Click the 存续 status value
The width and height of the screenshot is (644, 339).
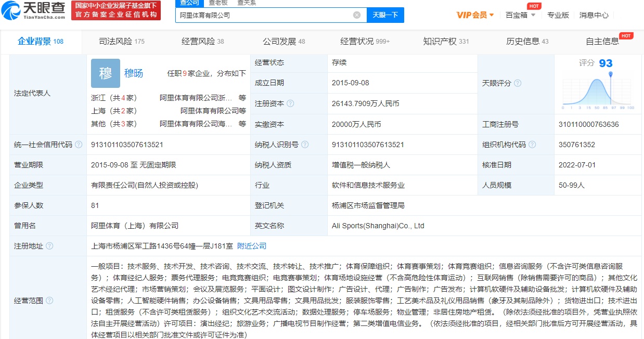coord(339,62)
